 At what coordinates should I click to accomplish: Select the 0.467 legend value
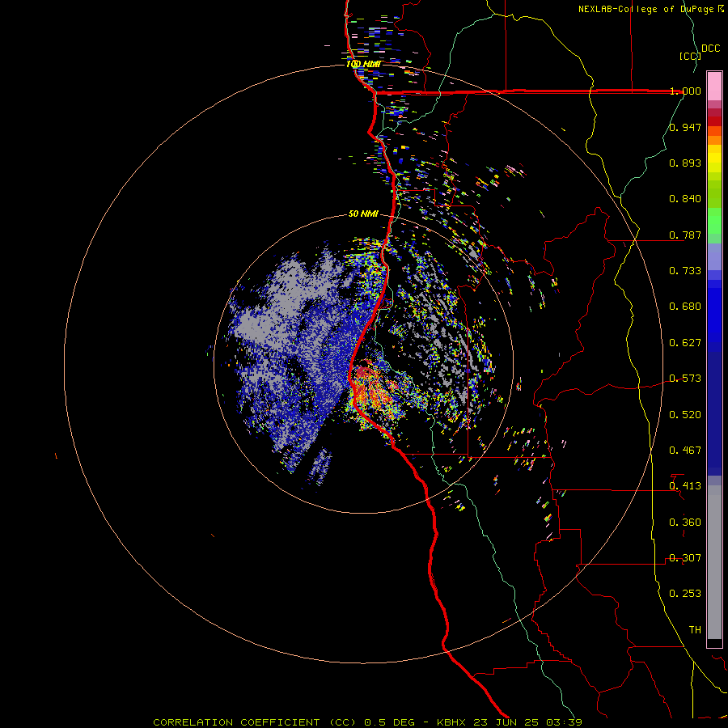pyautogui.click(x=685, y=451)
